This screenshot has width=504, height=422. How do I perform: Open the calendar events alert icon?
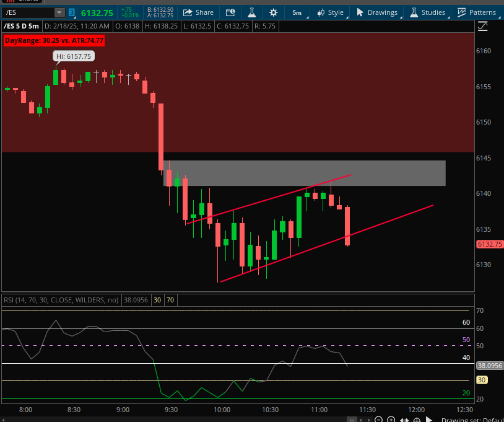(x=230, y=12)
